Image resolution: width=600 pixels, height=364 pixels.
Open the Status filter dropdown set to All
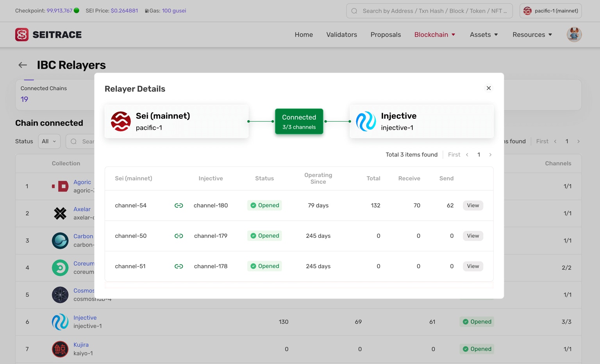click(x=49, y=141)
